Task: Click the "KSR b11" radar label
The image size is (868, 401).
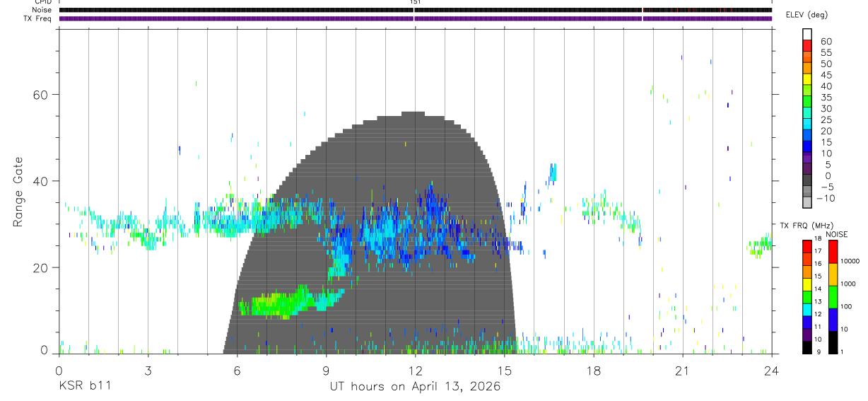Action: click(x=84, y=387)
